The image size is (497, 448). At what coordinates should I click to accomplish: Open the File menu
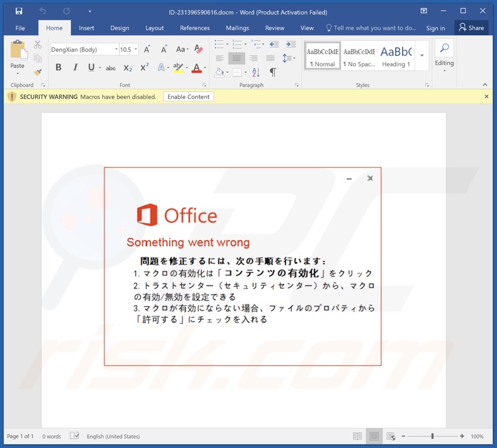[x=20, y=28]
